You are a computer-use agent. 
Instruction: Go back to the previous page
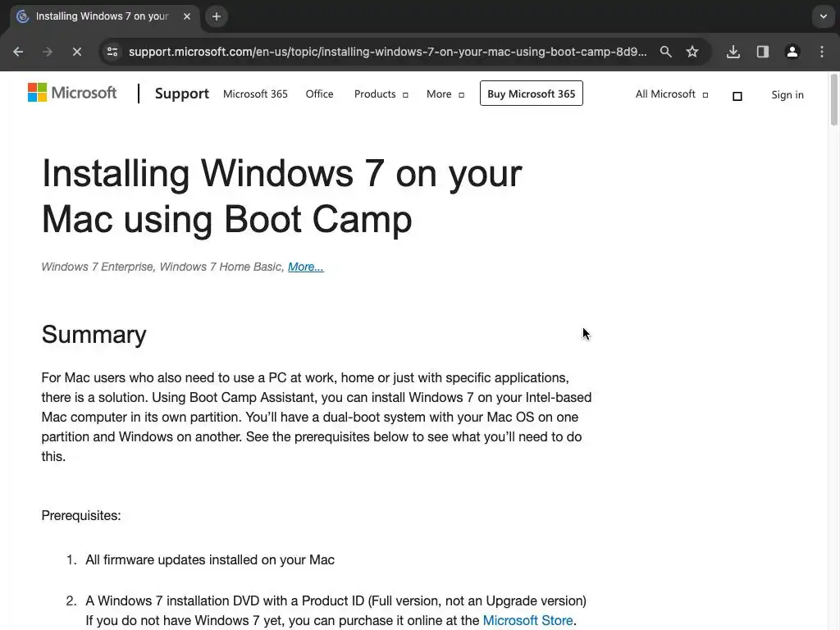pos(18,52)
